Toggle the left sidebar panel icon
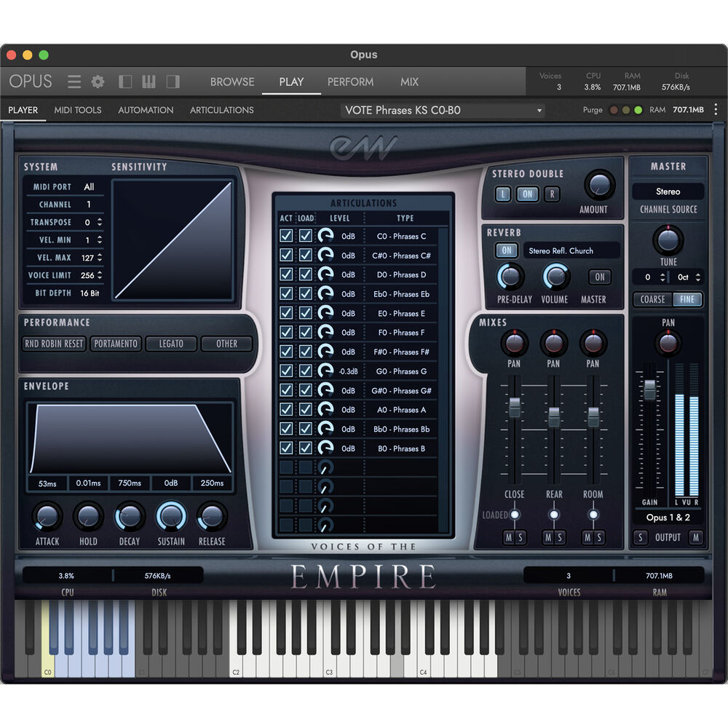728x728 pixels. (x=125, y=82)
